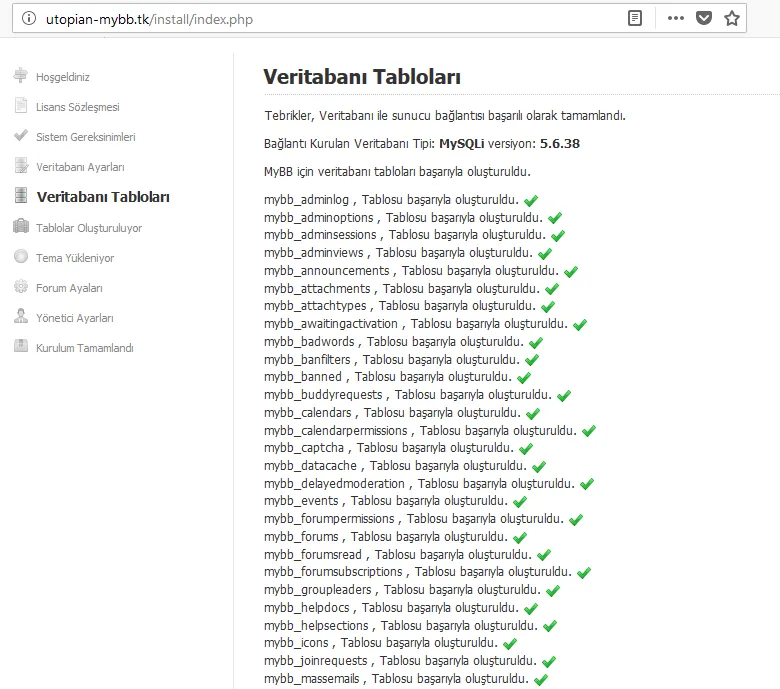Click the mybb_attachtypes table row text
The width and height of the screenshot is (780, 689).
400,305
